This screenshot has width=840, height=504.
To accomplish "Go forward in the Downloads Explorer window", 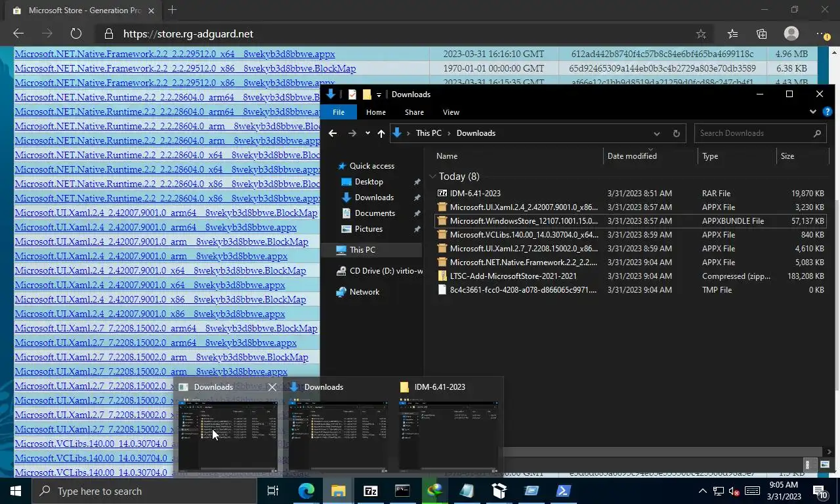I will click(x=352, y=133).
